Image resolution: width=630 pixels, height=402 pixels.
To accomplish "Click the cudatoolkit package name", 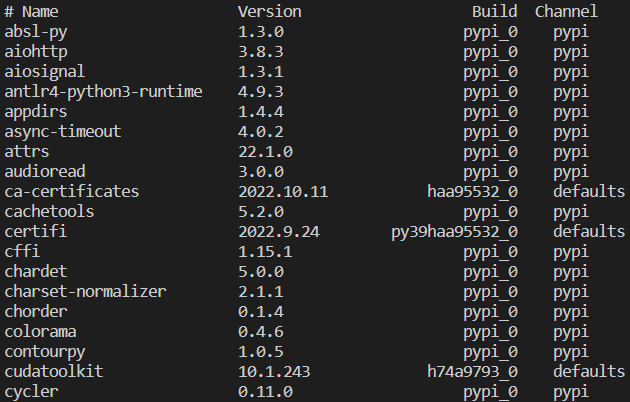I will 54,371.
